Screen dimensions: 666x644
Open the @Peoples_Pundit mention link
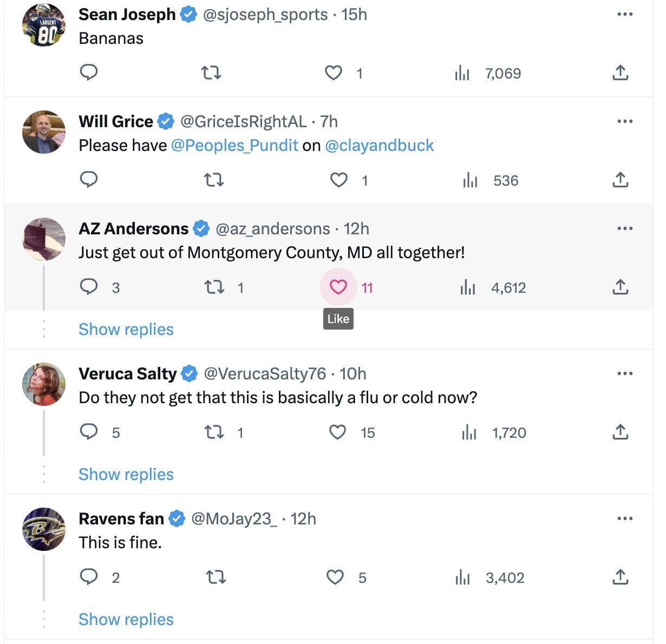[x=234, y=145]
